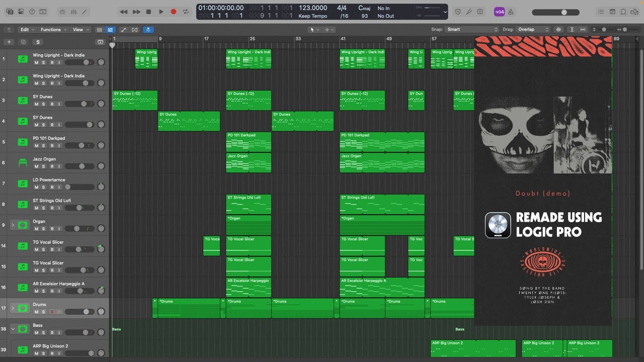Viewport: 644px width, 362px height.
Task: Open the Toolbar download-tray icon
Action: pyautogui.click(x=43, y=12)
